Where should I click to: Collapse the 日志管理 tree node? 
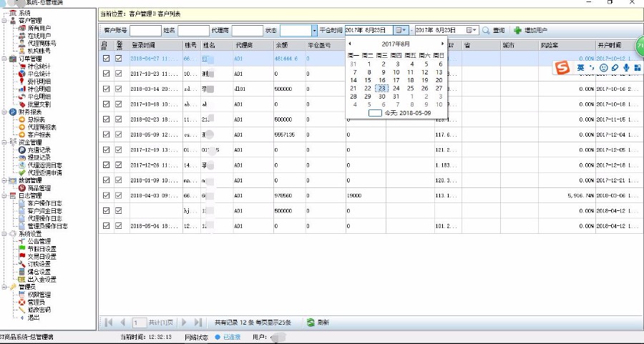tap(4, 196)
